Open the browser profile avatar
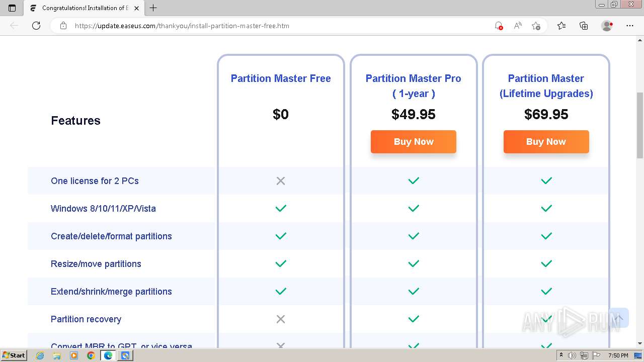This screenshot has height=362, width=644. tap(607, 26)
